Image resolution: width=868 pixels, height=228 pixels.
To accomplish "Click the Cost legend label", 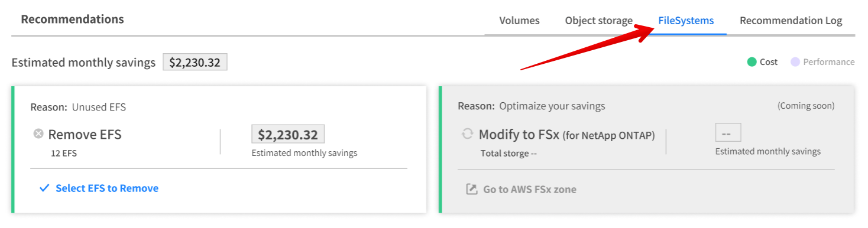I will tap(769, 62).
